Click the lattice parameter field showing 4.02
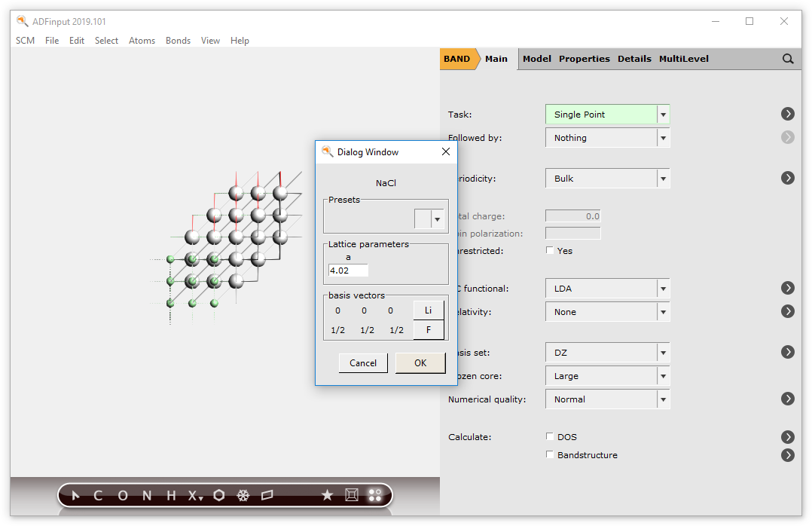 pyautogui.click(x=347, y=270)
